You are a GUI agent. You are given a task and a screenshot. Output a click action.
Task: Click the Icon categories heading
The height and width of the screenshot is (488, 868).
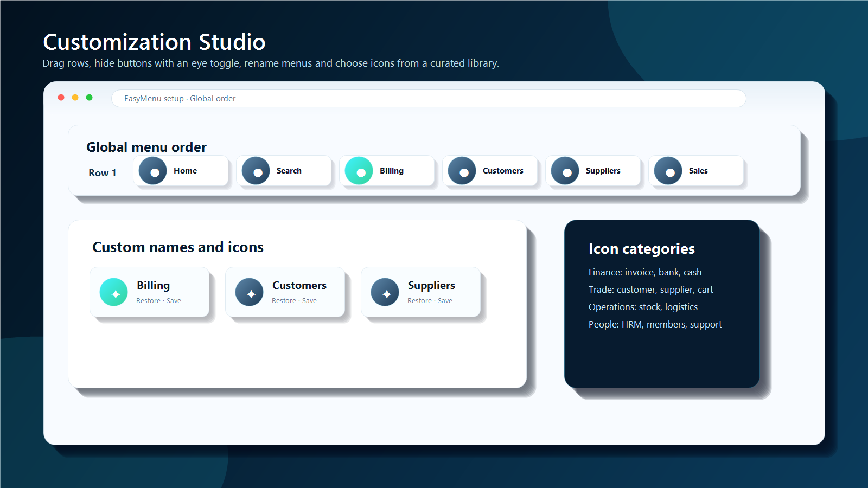pyautogui.click(x=642, y=249)
